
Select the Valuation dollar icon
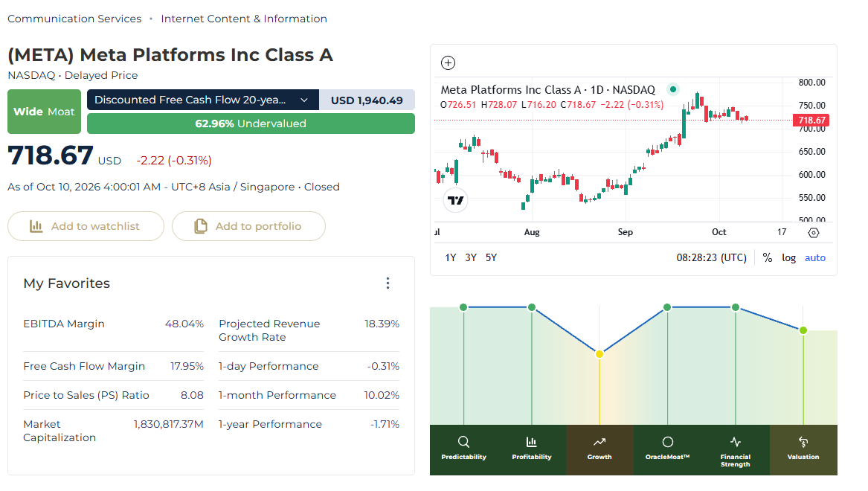coord(803,442)
